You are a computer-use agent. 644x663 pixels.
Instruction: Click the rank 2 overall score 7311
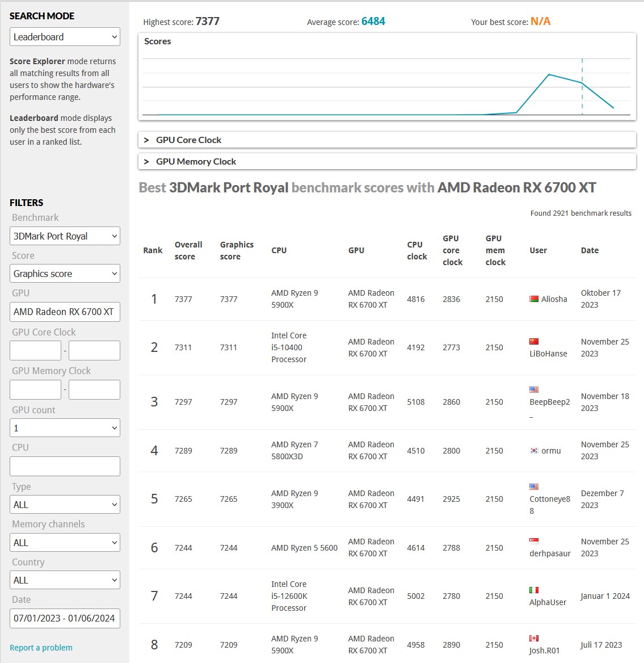point(183,347)
